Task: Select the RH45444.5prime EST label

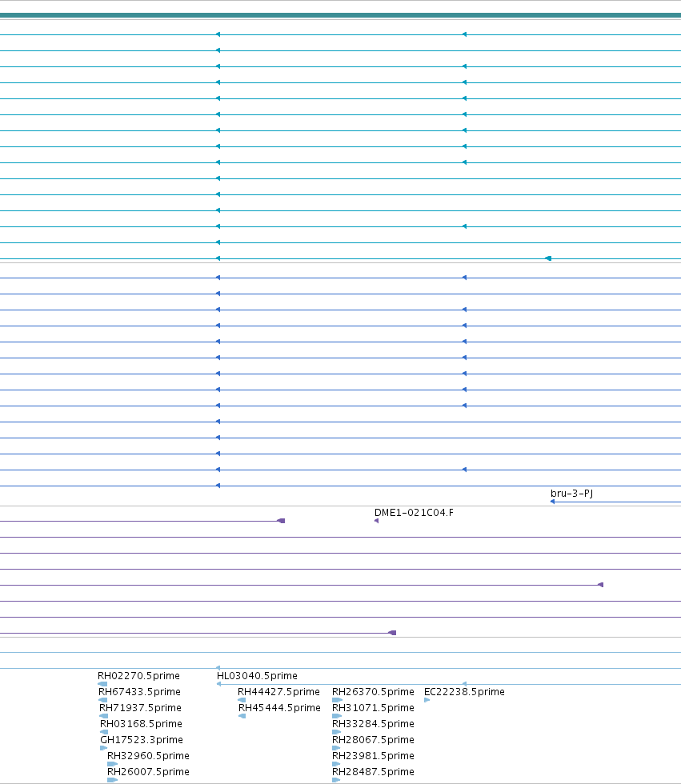Action: pos(279,707)
